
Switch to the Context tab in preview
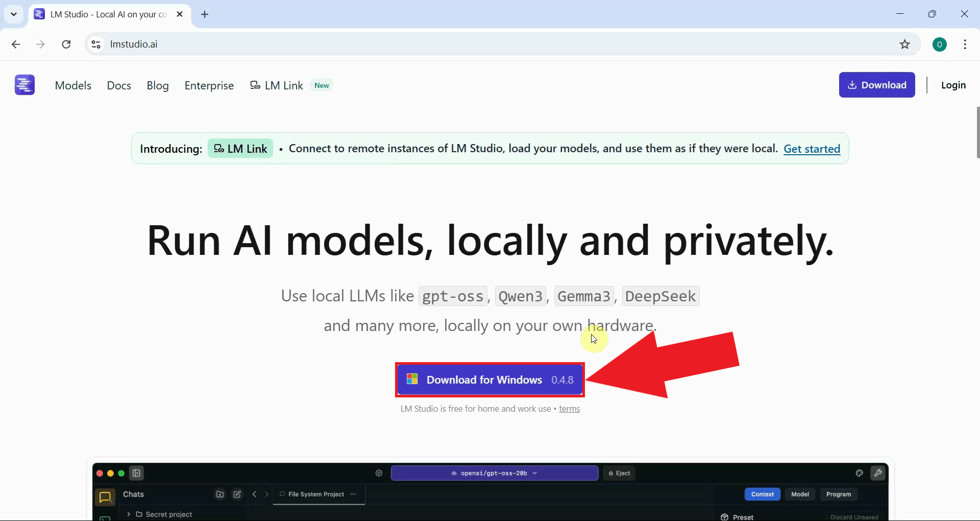tap(762, 494)
